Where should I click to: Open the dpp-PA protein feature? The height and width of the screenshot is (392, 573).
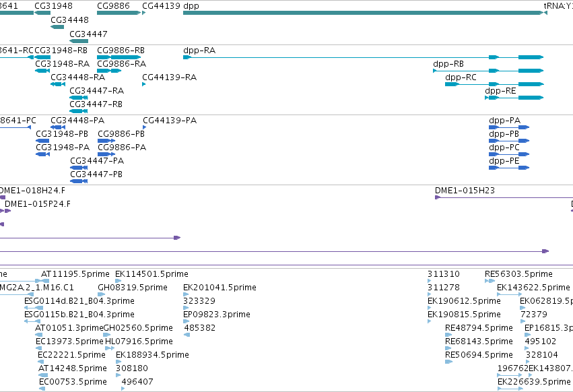point(509,127)
